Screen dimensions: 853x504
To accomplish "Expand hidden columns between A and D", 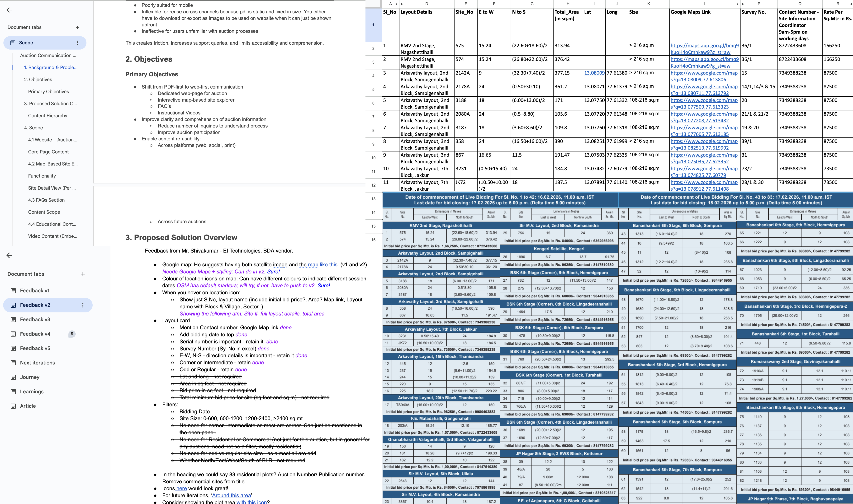I will 402,4.
